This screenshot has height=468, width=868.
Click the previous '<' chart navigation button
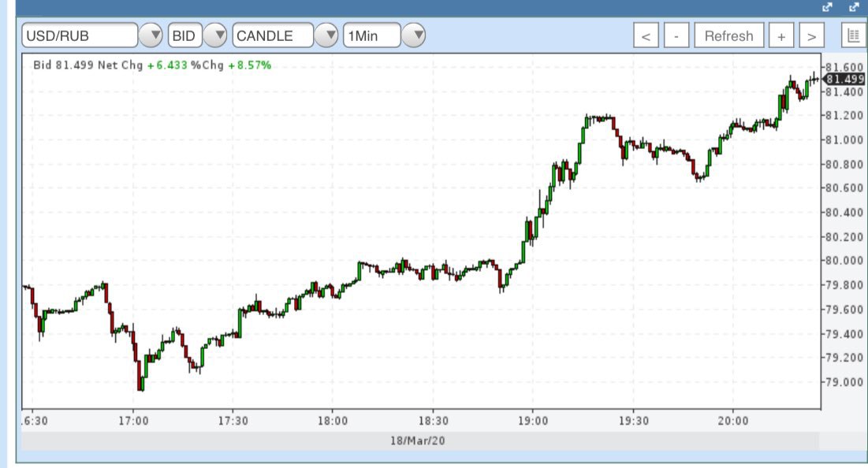tap(646, 35)
